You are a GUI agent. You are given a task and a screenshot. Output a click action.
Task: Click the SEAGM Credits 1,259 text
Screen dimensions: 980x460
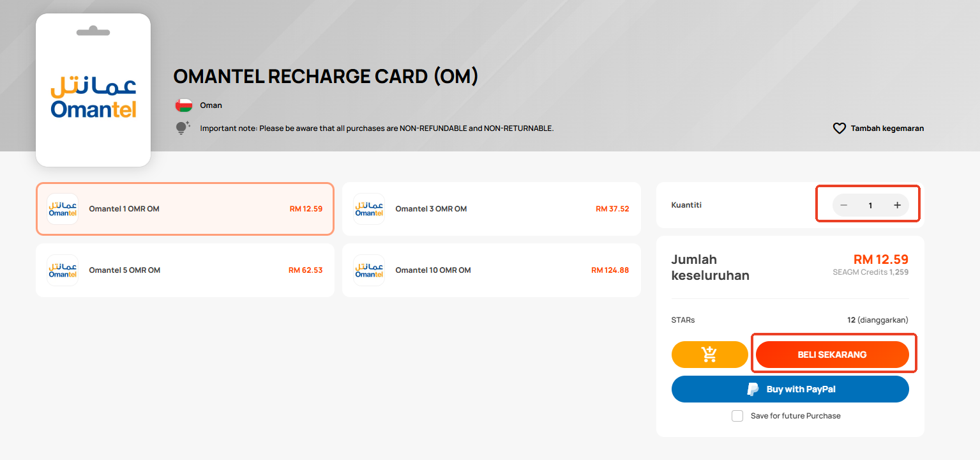tap(871, 272)
